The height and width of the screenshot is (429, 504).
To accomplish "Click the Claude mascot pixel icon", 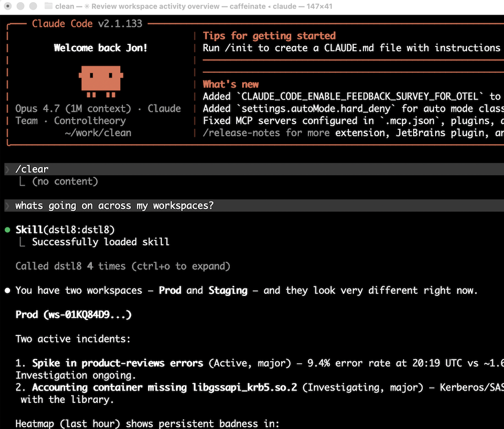I will pyautogui.click(x=101, y=81).
